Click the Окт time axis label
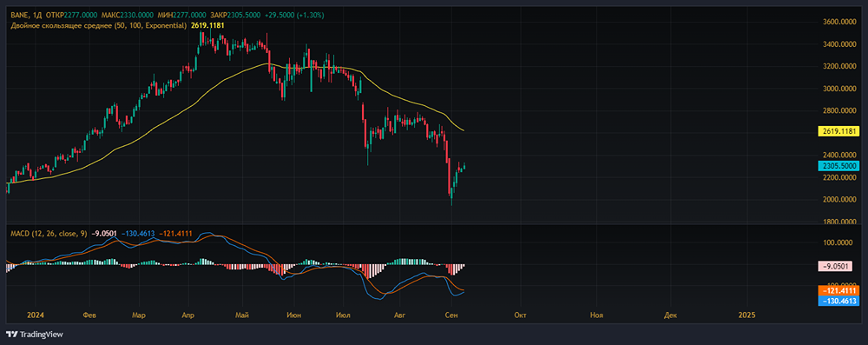Screen dimensions: 868x345 tap(520, 315)
